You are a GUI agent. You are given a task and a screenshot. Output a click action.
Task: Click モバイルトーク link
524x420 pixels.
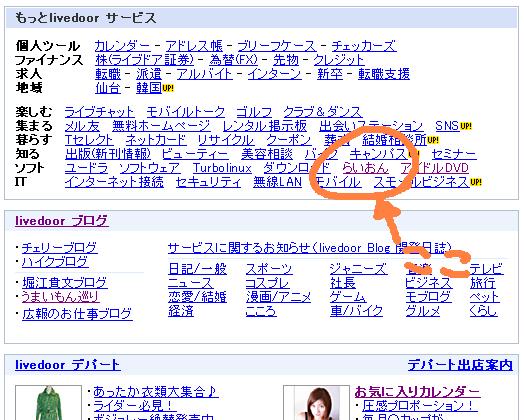coord(185,112)
